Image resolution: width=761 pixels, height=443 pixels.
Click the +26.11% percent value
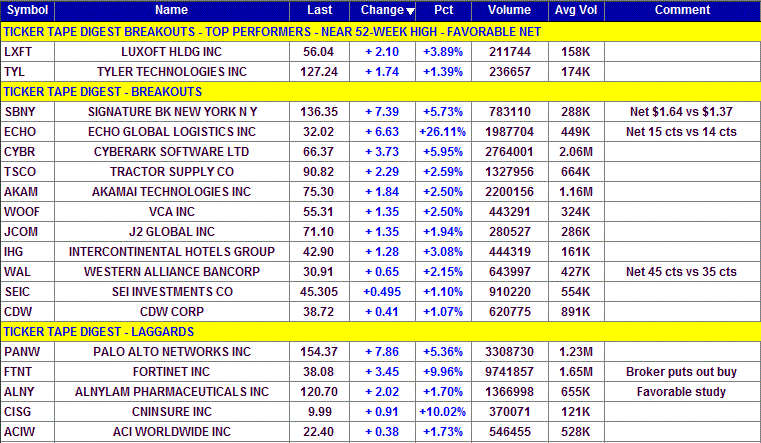click(x=443, y=131)
